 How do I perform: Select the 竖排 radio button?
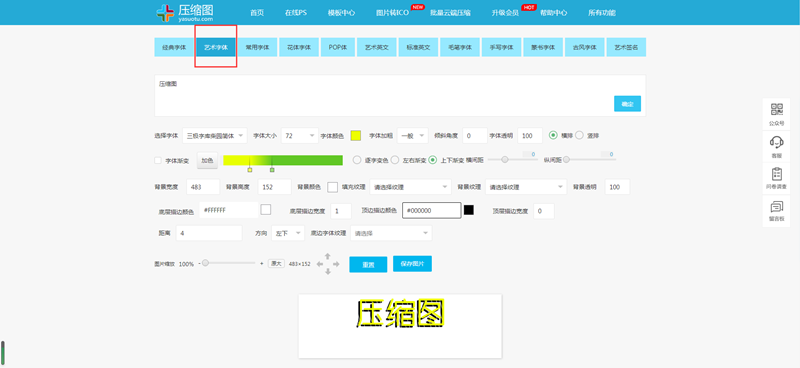click(580, 135)
